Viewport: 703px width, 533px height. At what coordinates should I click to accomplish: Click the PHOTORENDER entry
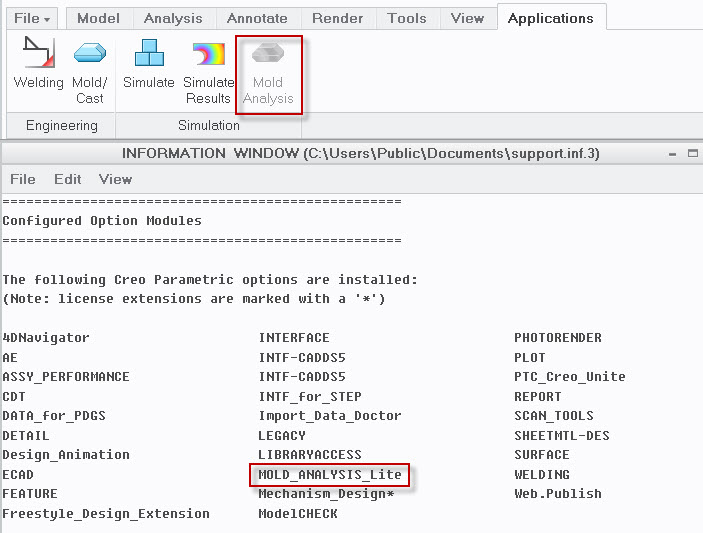tap(558, 338)
